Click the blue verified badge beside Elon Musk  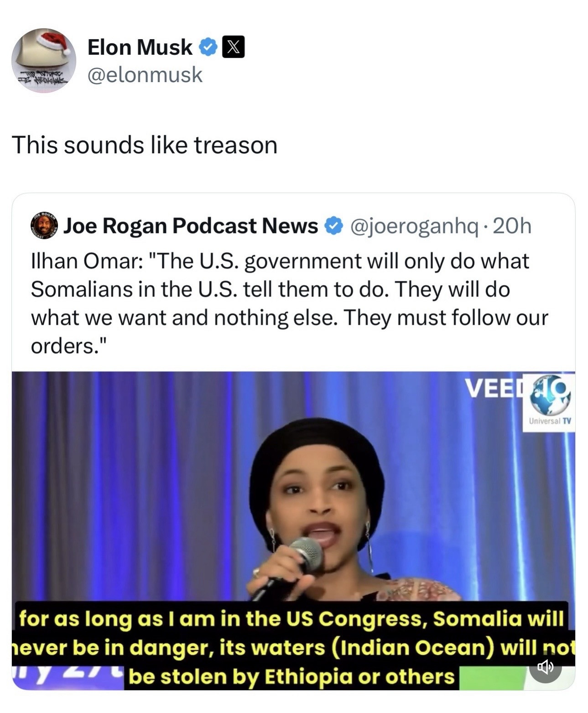coord(208,47)
